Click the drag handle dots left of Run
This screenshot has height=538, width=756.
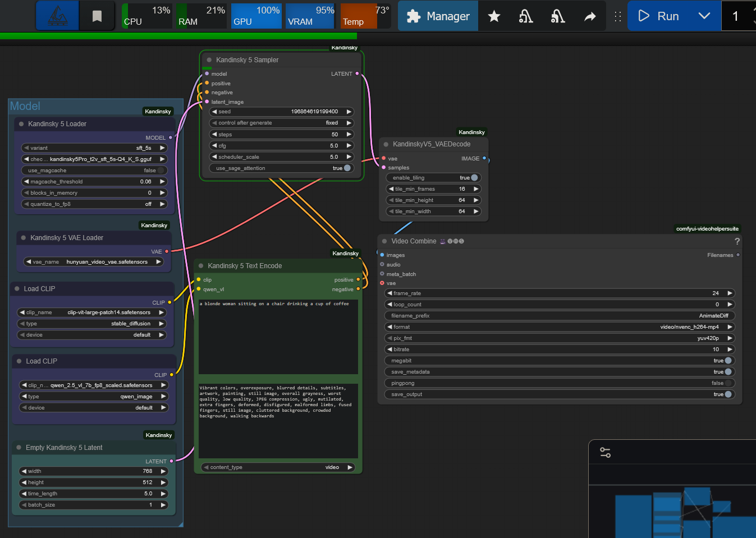(617, 16)
